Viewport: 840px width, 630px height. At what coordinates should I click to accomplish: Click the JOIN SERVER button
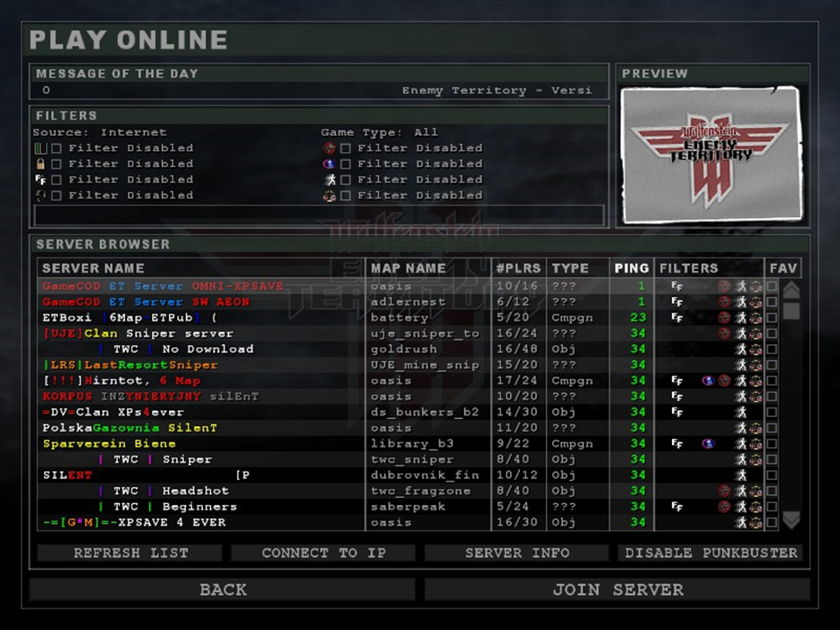point(617,590)
